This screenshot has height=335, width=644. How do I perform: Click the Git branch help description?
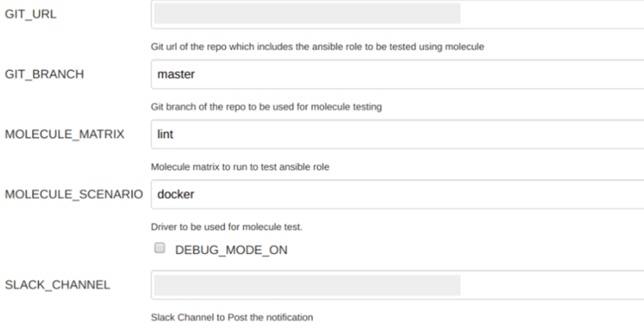click(266, 107)
